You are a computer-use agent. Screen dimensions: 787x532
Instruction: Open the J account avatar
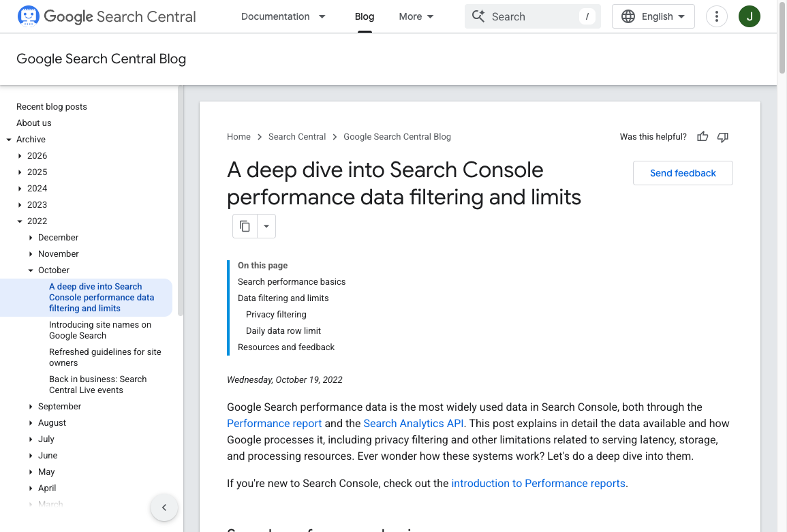pos(750,16)
